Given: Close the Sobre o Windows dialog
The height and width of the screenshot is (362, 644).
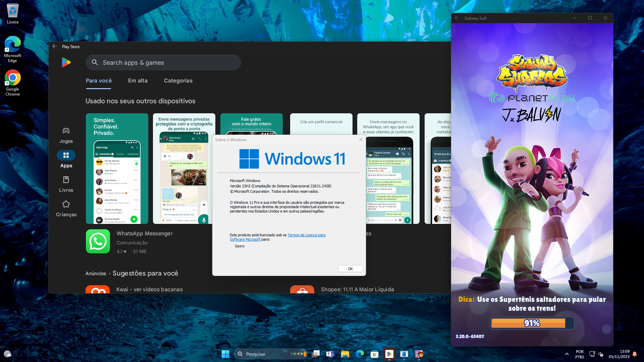Looking at the screenshot, I should point(361,139).
